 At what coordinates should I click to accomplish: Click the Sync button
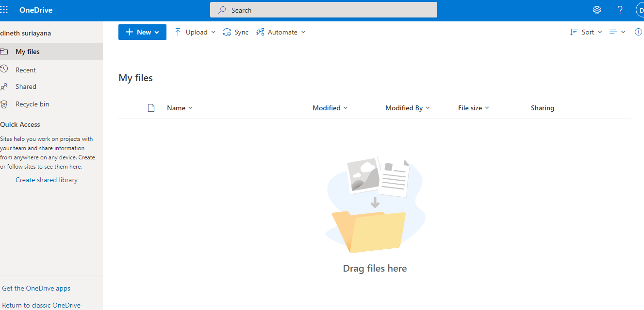tap(235, 32)
